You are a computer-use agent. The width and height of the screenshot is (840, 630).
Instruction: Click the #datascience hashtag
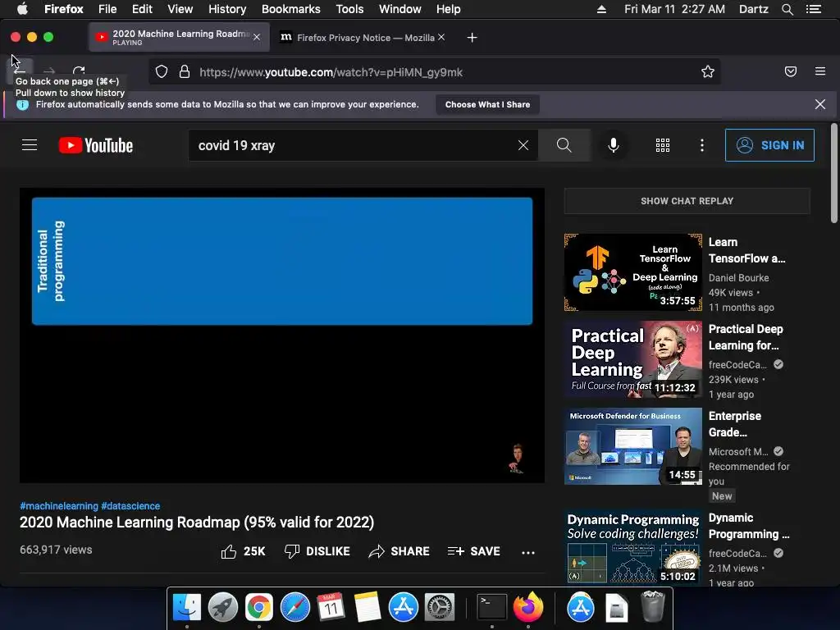[130, 505]
